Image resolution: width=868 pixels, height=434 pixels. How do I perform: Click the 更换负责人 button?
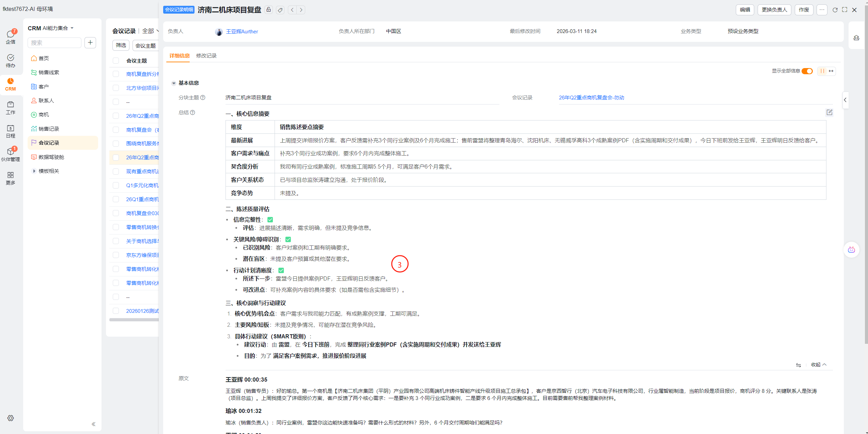[774, 10]
